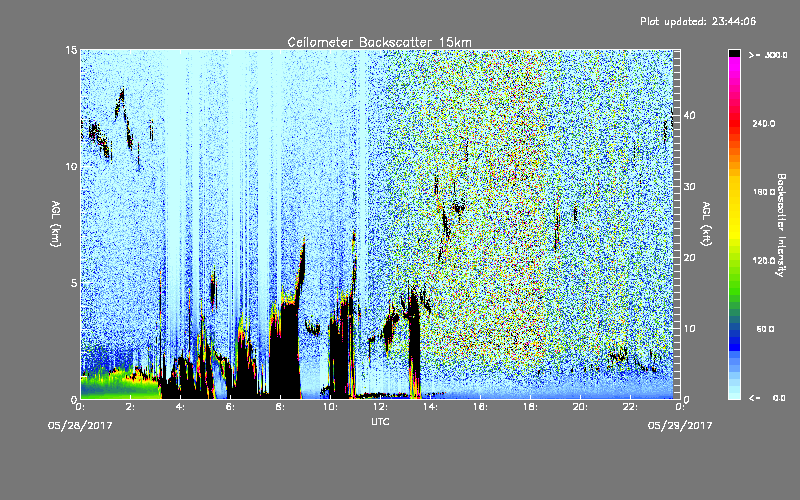The height and width of the screenshot is (500, 800).
Task: Click the "180.0" colorbar value
Action: click(x=764, y=192)
